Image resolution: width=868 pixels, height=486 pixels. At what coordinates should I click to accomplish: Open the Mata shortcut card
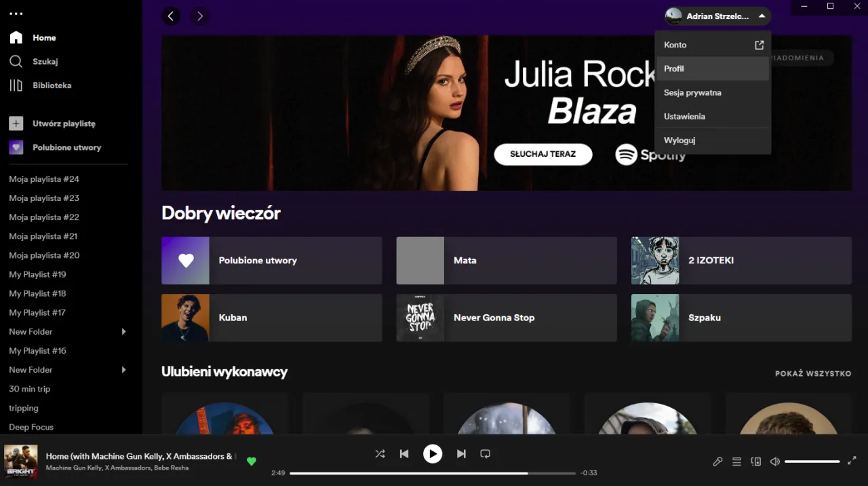pyautogui.click(x=507, y=260)
